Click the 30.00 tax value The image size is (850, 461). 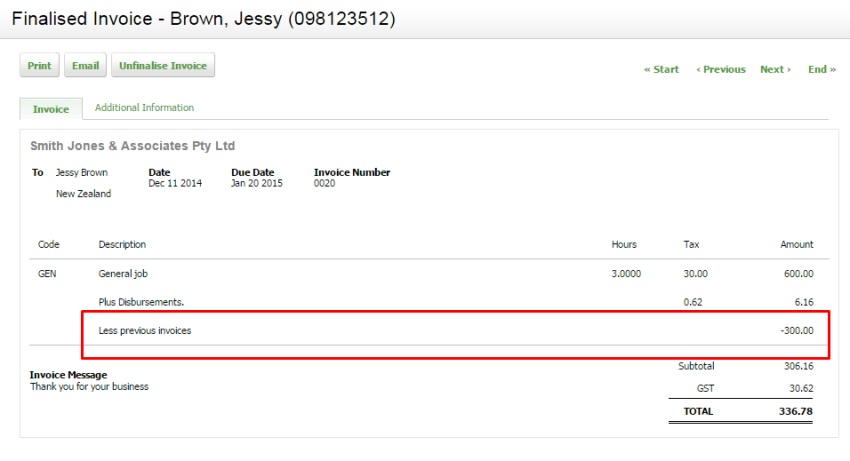(x=696, y=274)
